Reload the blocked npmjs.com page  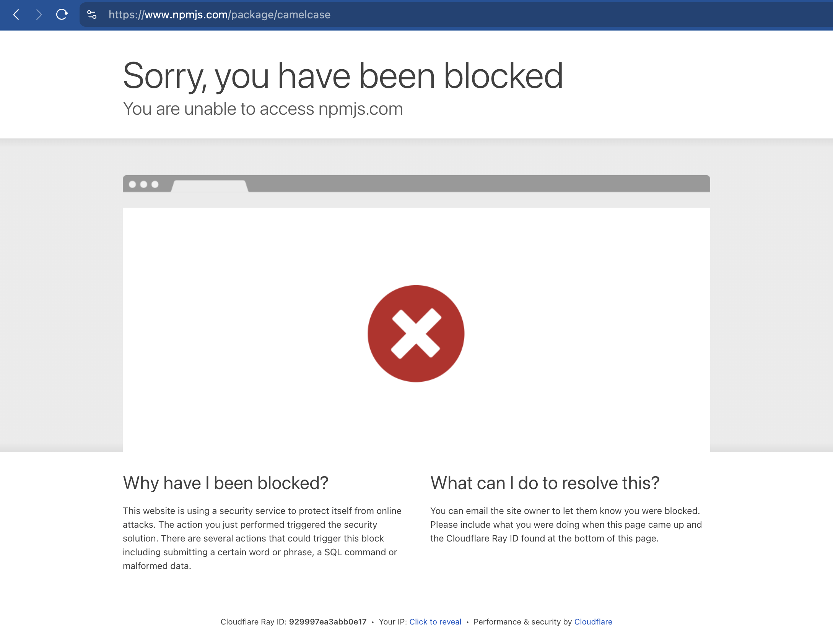[62, 15]
